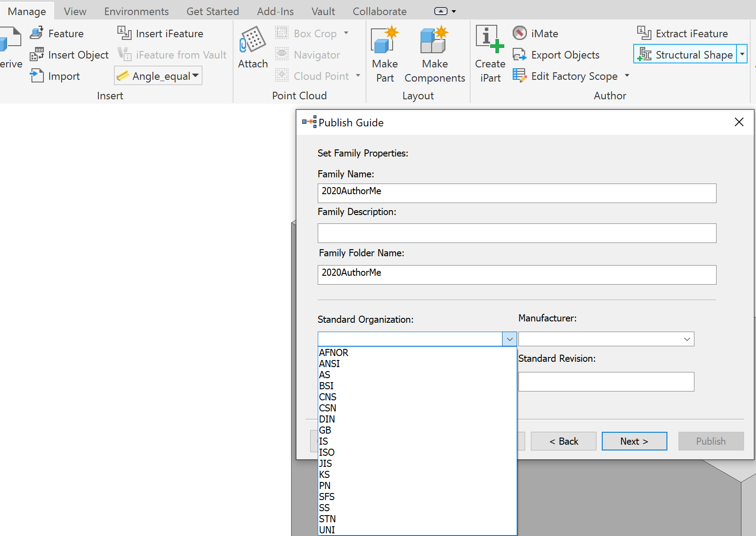Click the Export Objects icon
Viewport: 756px width, 536px height.
[519, 54]
